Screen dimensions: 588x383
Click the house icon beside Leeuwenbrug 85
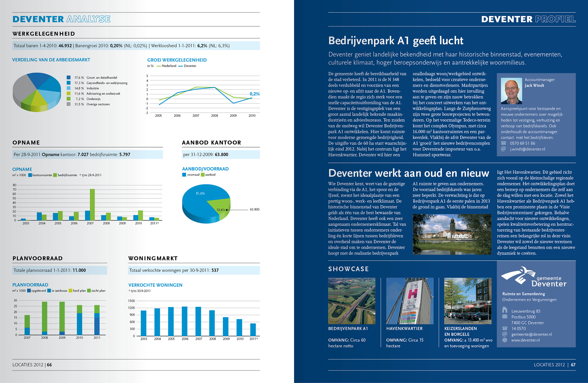coord(504,310)
